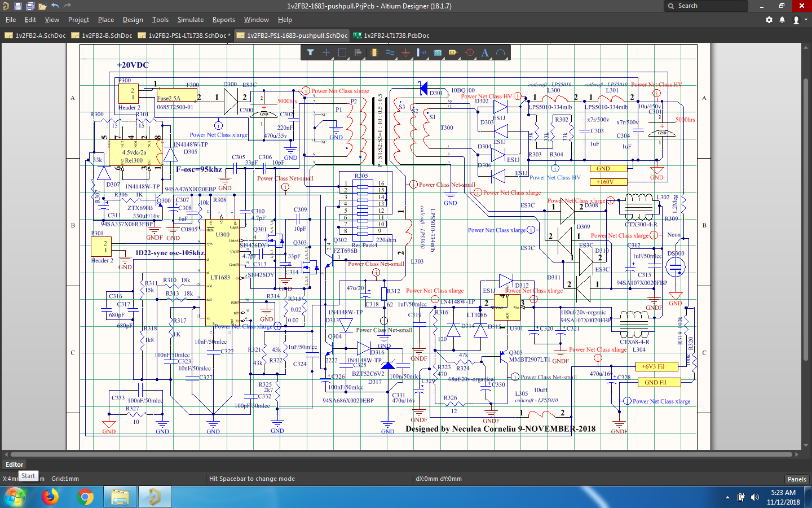Open File Explorer from taskbar
The image size is (812, 508).
click(x=120, y=497)
